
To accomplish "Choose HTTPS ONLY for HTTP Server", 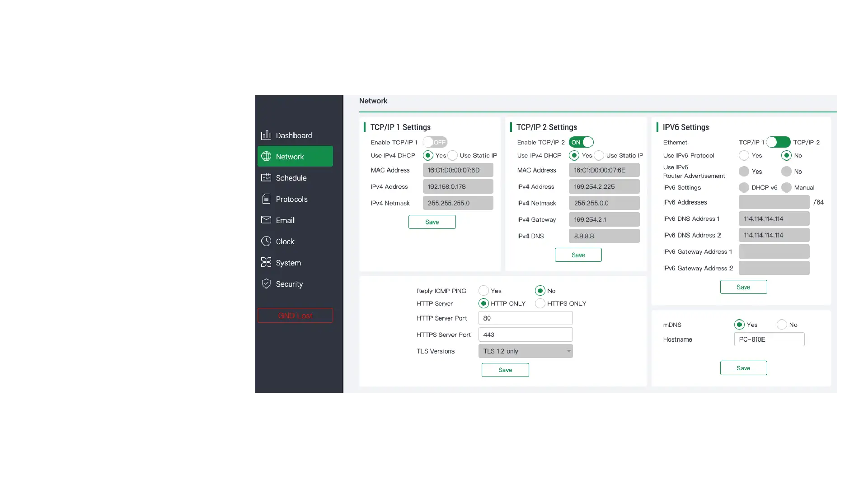I will coord(540,303).
